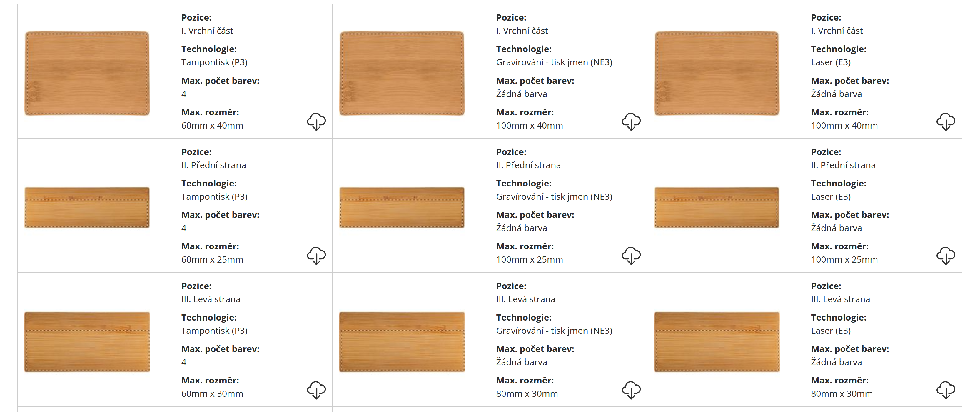Download template for Přední strana Laser
This screenshot has height=412, width=980.
[x=945, y=256]
